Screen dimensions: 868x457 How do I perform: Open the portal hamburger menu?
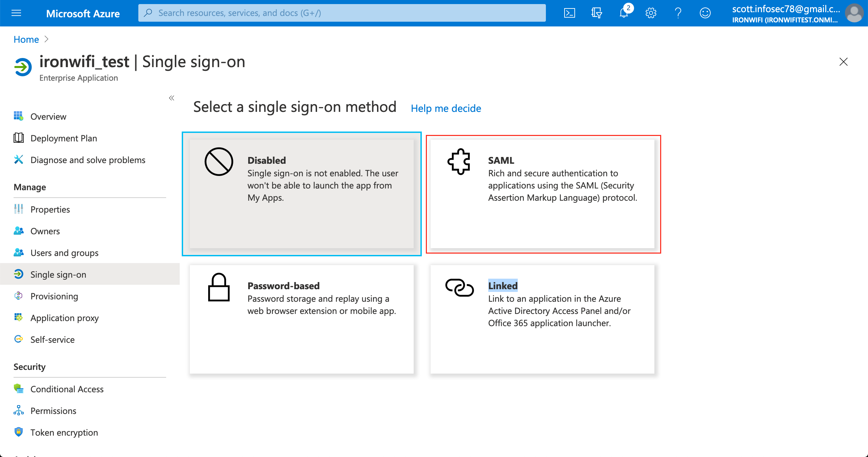click(x=16, y=13)
